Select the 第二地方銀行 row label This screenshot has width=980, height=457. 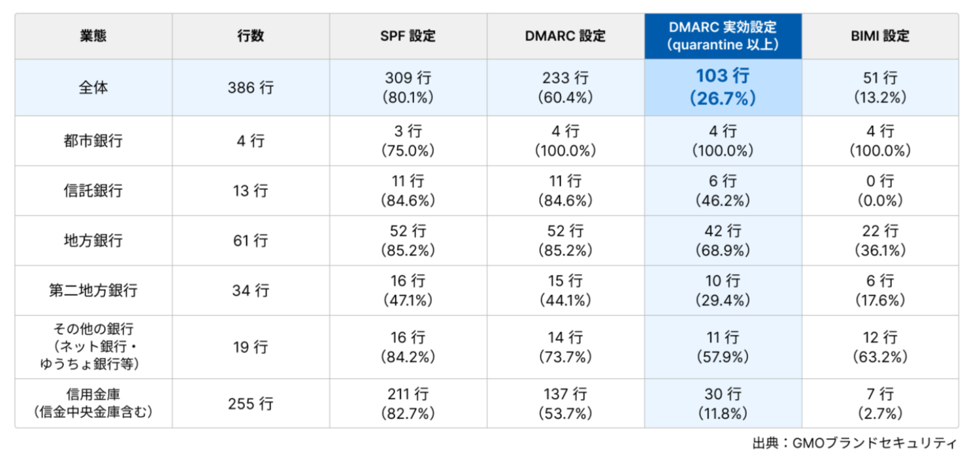(x=93, y=290)
